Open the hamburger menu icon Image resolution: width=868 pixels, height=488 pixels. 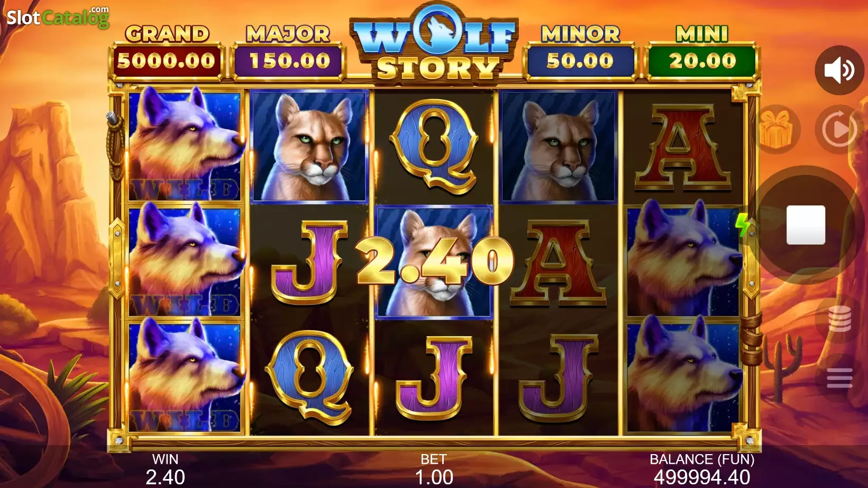839,378
